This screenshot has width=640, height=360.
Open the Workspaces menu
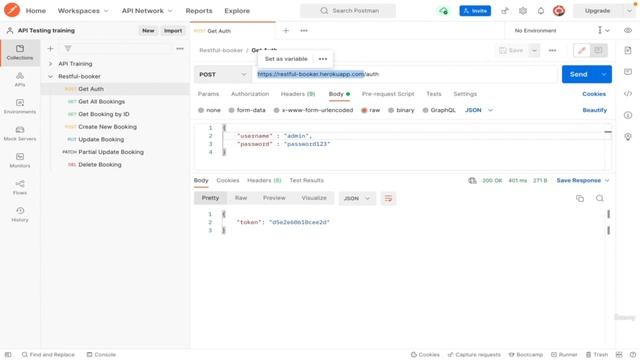(83, 11)
